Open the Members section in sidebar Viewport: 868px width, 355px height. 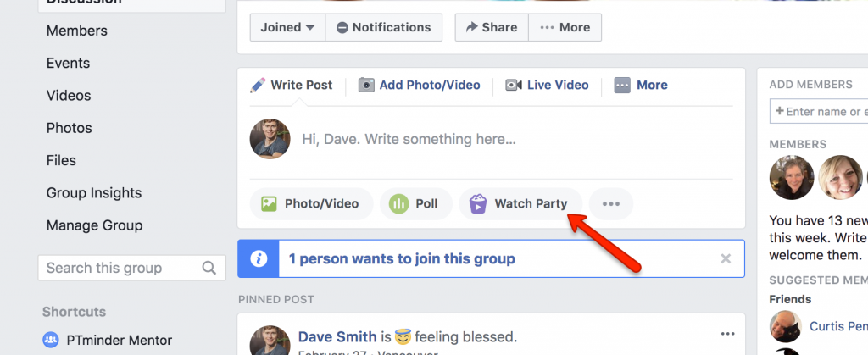pyautogui.click(x=77, y=31)
